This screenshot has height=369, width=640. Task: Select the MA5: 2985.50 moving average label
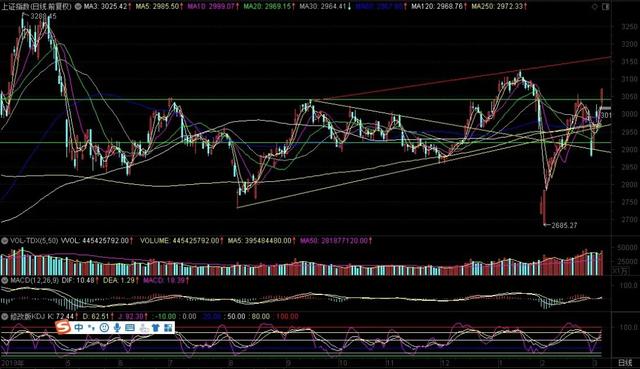point(159,7)
